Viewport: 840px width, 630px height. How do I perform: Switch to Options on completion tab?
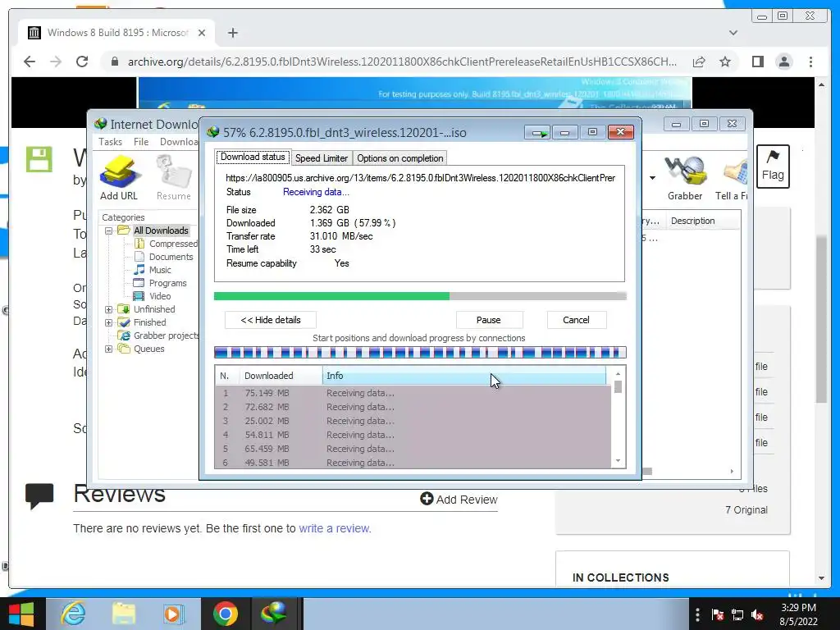click(399, 158)
